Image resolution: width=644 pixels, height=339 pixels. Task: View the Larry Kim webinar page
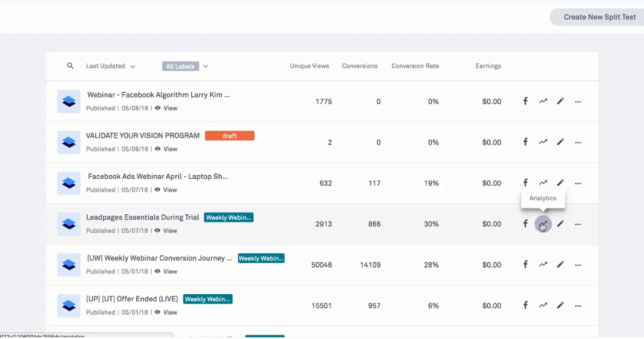166,109
